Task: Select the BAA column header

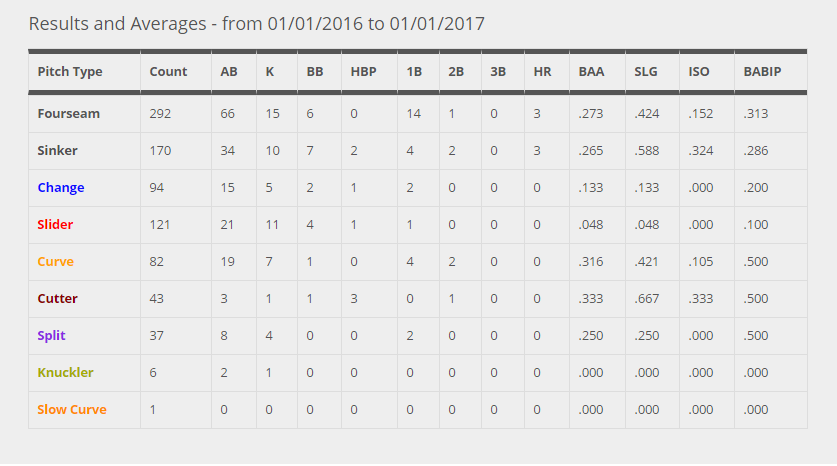Action: point(591,72)
